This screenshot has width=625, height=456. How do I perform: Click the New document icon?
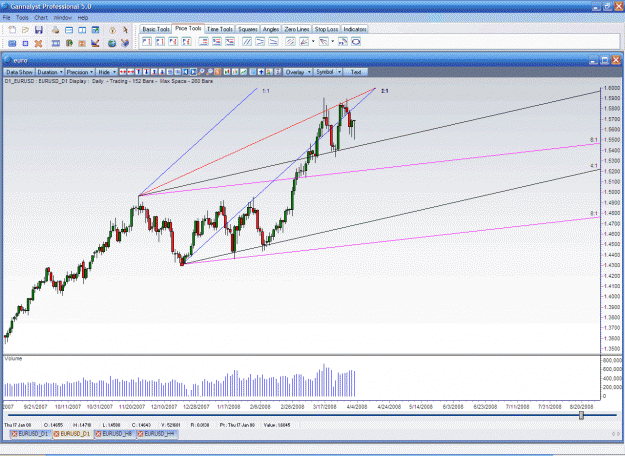(x=12, y=30)
